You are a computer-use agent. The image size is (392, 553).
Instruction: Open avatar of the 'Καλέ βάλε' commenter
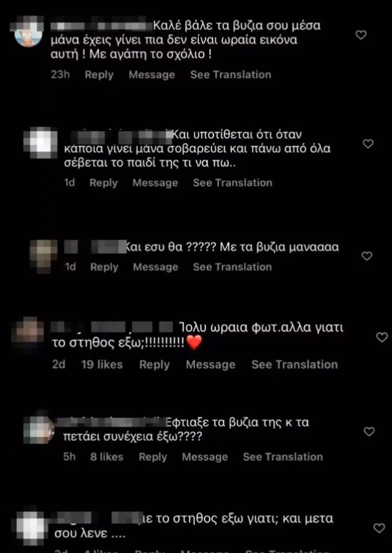pyautogui.click(x=29, y=33)
